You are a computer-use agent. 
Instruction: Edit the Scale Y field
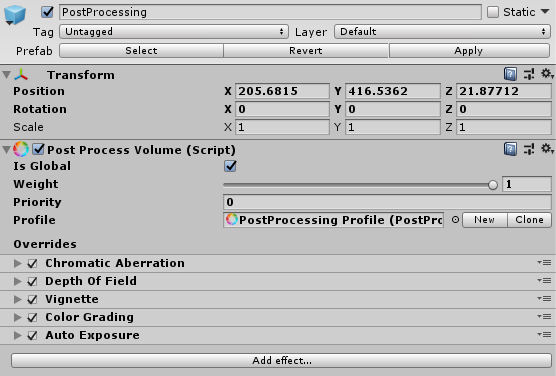(393, 127)
